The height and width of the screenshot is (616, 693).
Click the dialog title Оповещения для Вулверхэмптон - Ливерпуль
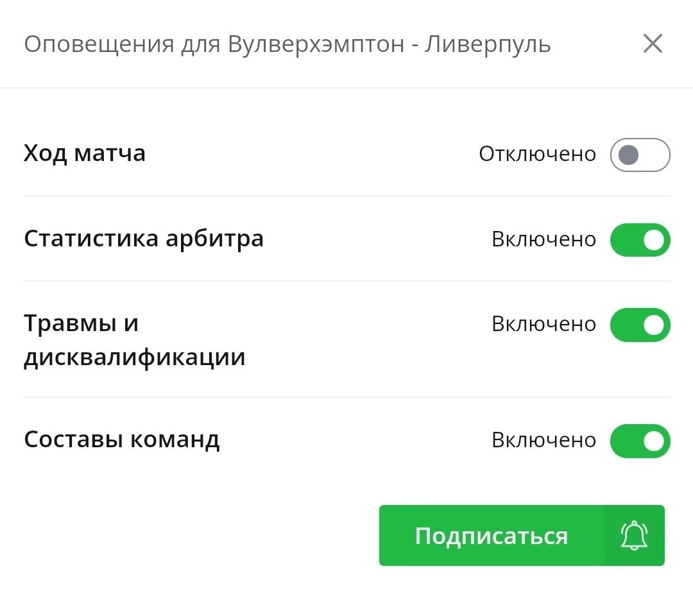(287, 45)
